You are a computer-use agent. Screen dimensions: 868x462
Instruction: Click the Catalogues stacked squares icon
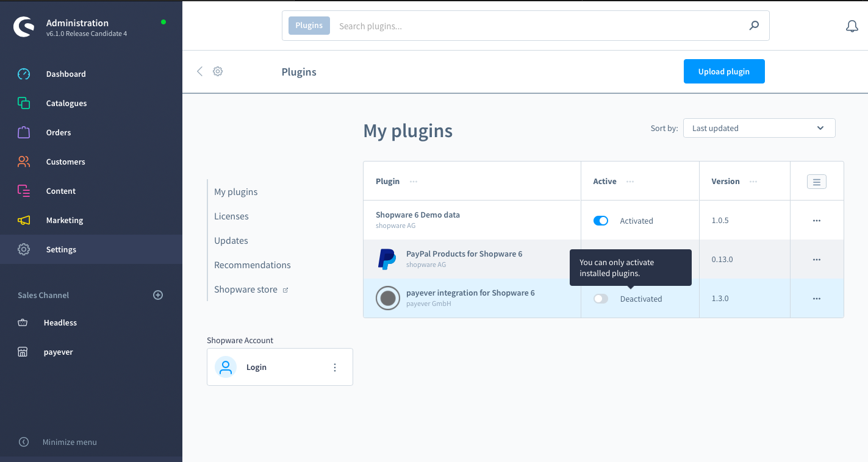point(24,103)
